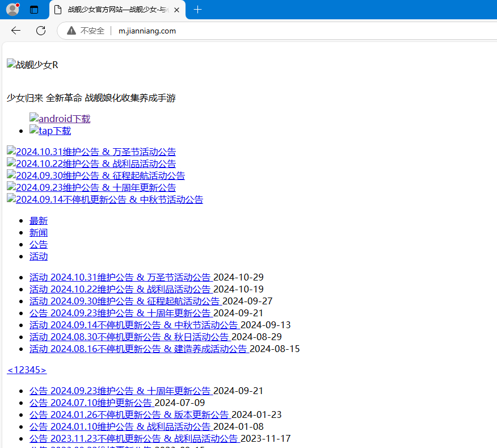Open 公告 2023.11.23不停机更新公告 & 战利品活动公告
Viewport: 497px width, 448px height.
(134, 438)
